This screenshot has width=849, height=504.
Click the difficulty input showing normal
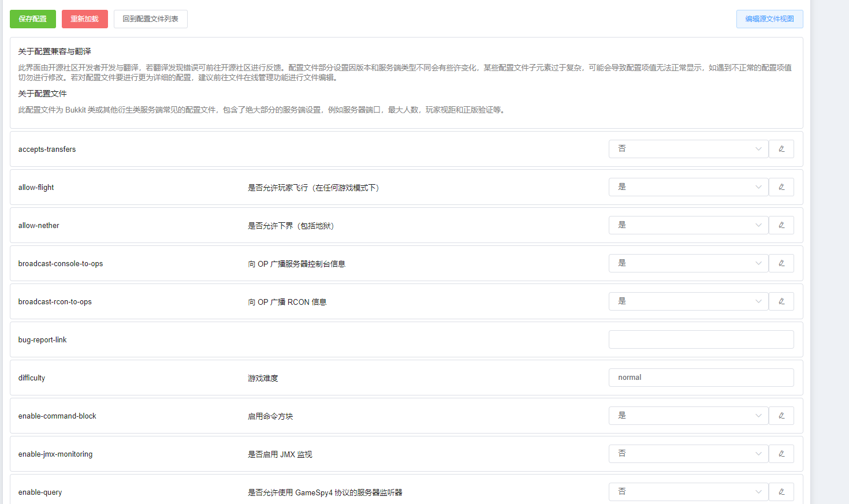coord(701,378)
